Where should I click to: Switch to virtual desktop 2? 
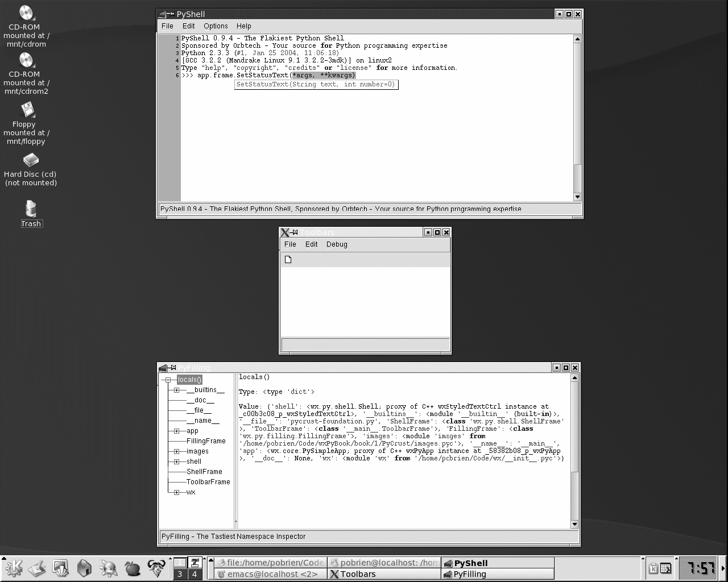coord(195,563)
